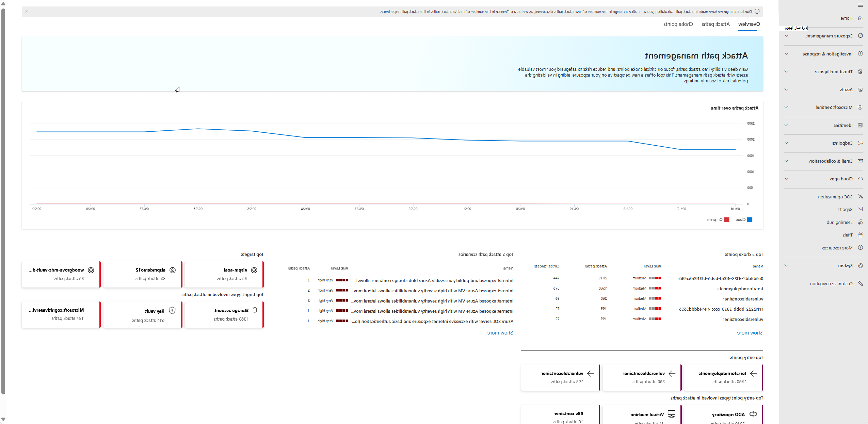Expand the Assets section chevron

coord(786,89)
